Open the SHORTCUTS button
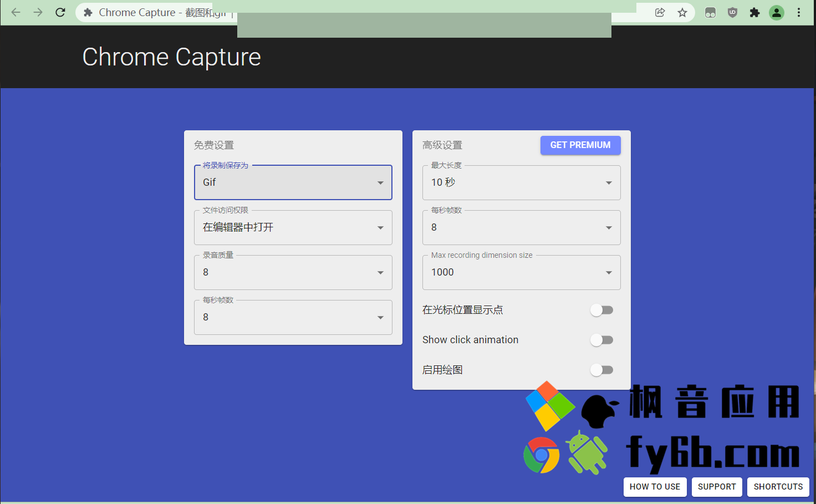Screen dimensions: 816x504 click(778, 487)
